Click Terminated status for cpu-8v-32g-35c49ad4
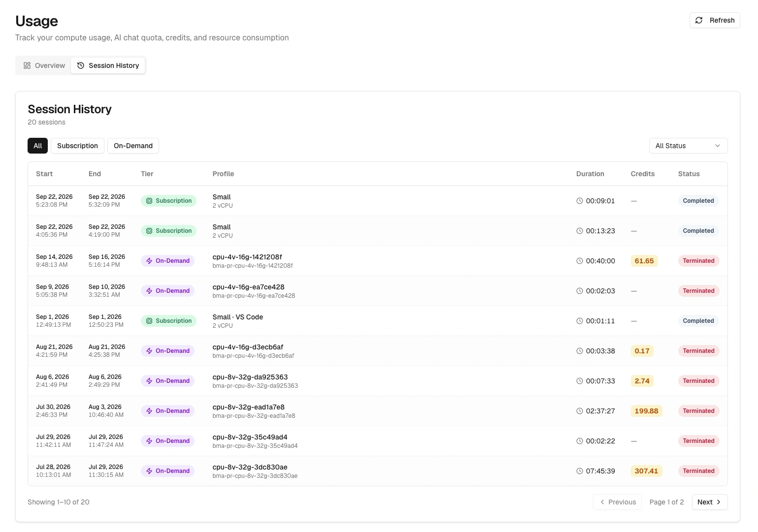Viewport: 758px width, 532px height. click(x=698, y=441)
